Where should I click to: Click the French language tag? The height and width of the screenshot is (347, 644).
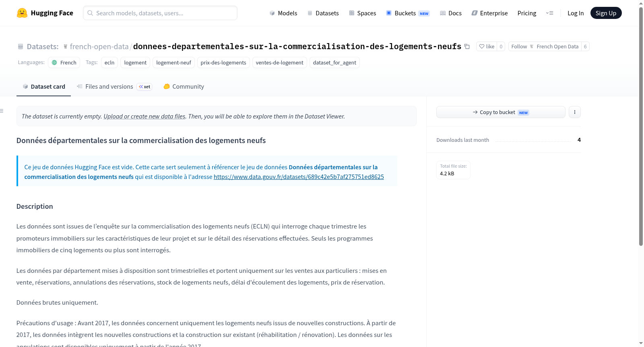click(x=64, y=62)
